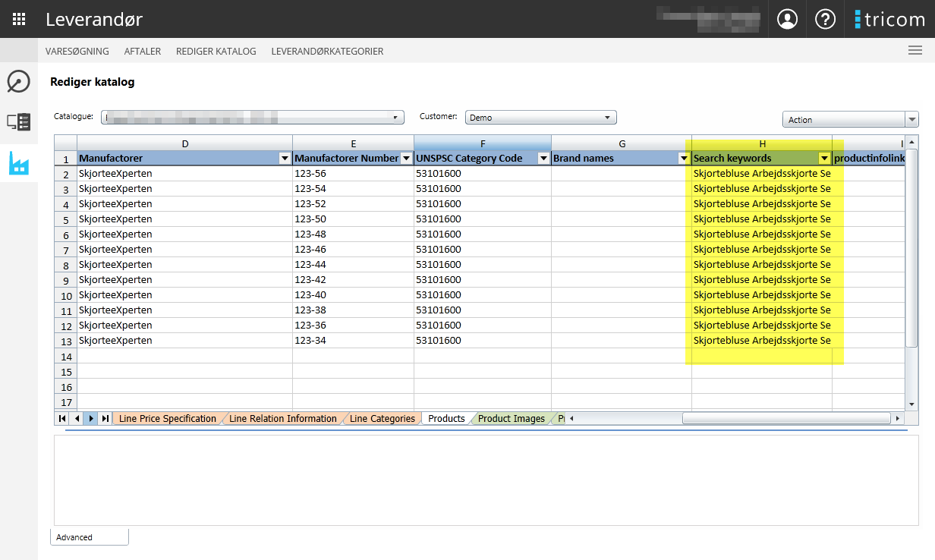The height and width of the screenshot is (560, 935).
Task: Switch to Line Price Specification sheet tab
Action: click(x=168, y=418)
